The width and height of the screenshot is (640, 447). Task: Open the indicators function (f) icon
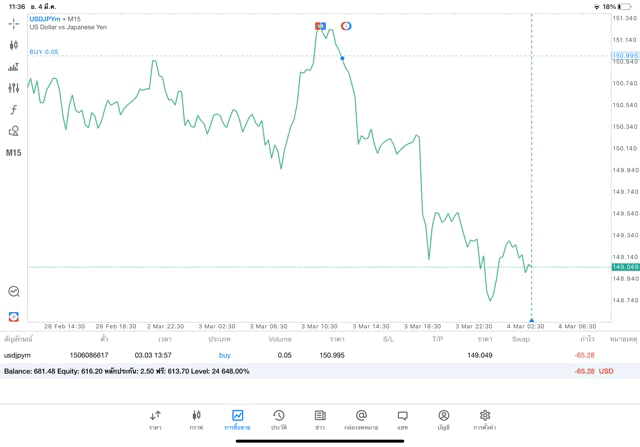[x=14, y=110]
